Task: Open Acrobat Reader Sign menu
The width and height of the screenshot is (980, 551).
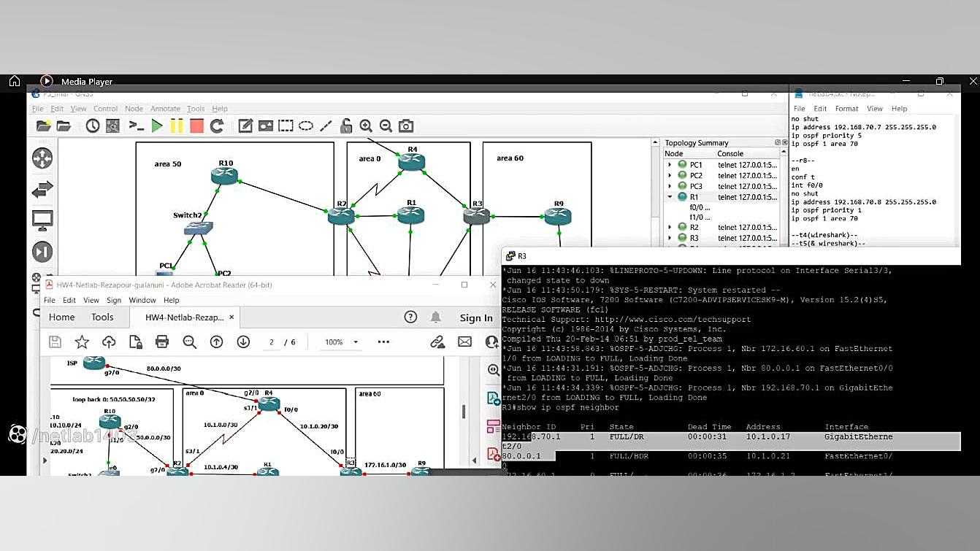Action: (114, 300)
